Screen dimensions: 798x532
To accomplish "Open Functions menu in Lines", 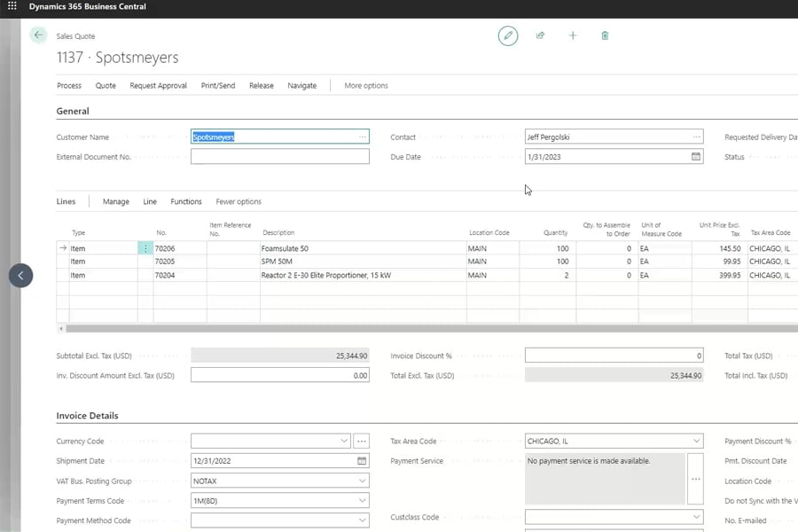I will tap(186, 201).
